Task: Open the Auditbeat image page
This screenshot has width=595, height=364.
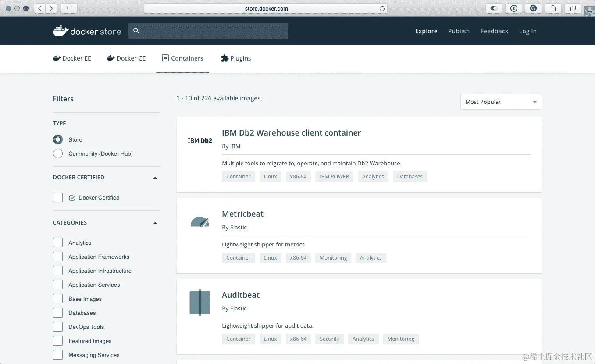Action: tap(241, 295)
